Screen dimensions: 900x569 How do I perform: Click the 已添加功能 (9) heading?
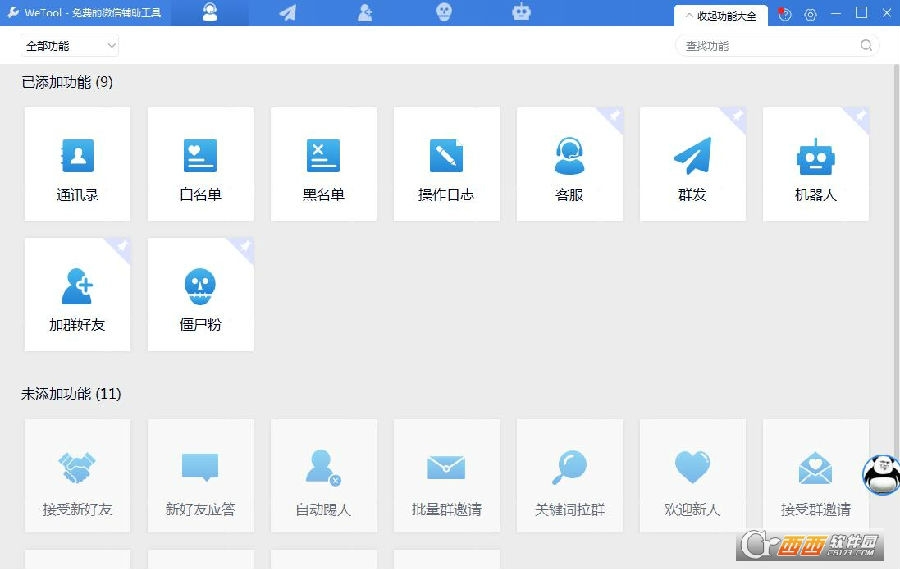click(67, 83)
